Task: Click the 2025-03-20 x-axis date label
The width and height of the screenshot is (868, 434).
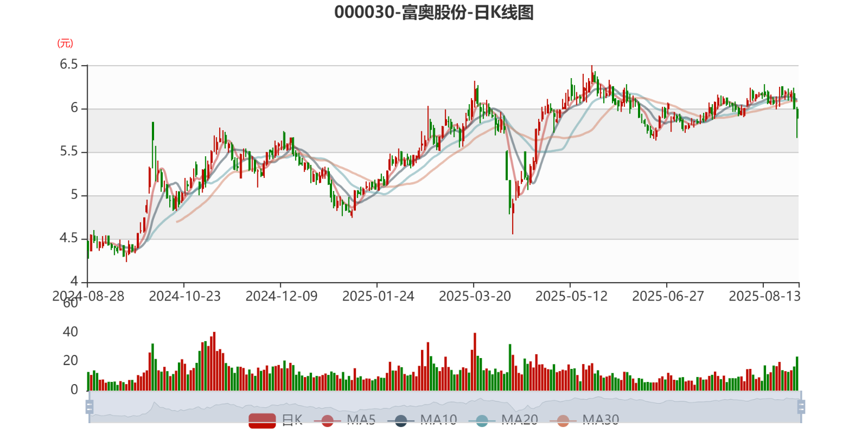Action: point(475,296)
